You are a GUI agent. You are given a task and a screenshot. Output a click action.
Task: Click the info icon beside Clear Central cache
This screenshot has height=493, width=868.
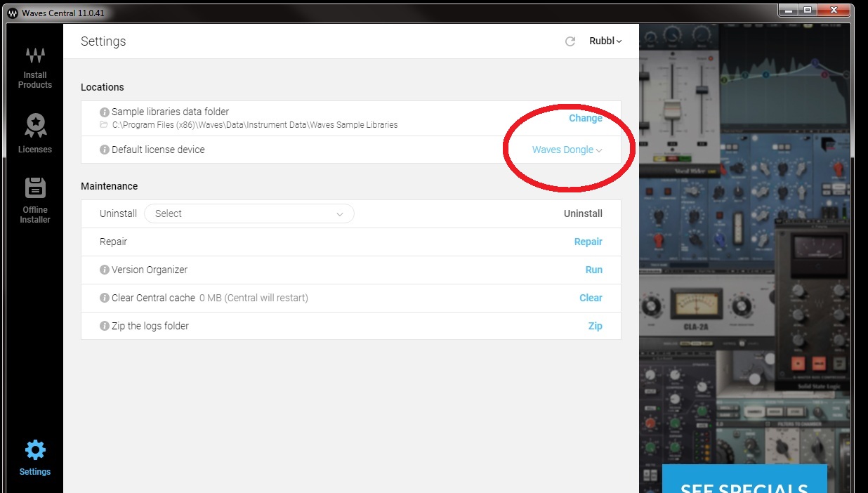coord(105,298)
